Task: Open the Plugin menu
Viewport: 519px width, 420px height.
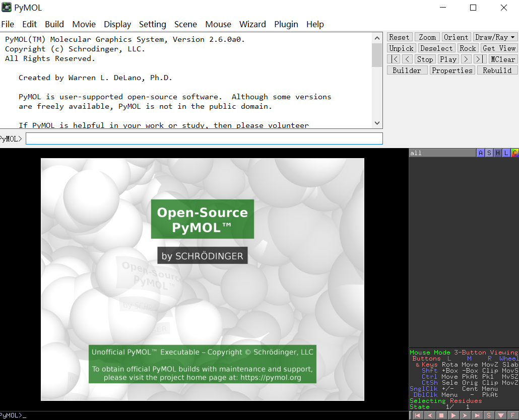Action: click(286, 24)
